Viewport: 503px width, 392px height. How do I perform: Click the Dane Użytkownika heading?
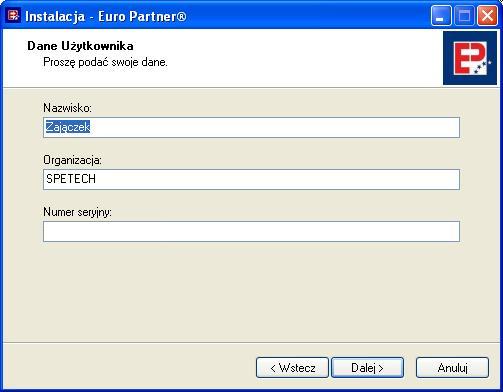(x=80, y=46)
